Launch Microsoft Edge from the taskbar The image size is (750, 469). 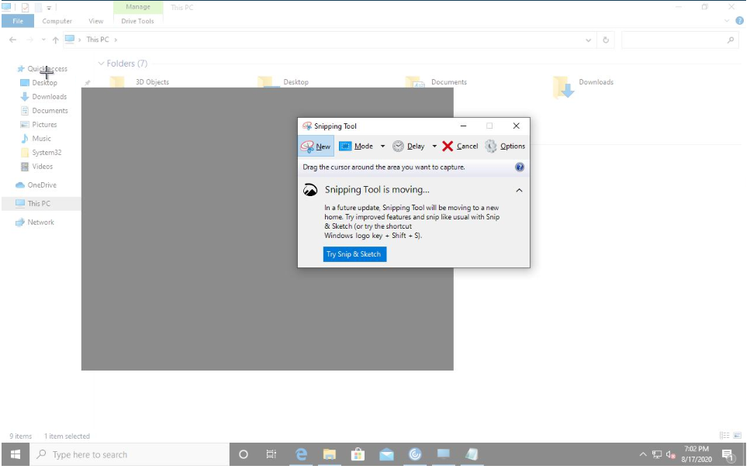click(x=301, y=454)
